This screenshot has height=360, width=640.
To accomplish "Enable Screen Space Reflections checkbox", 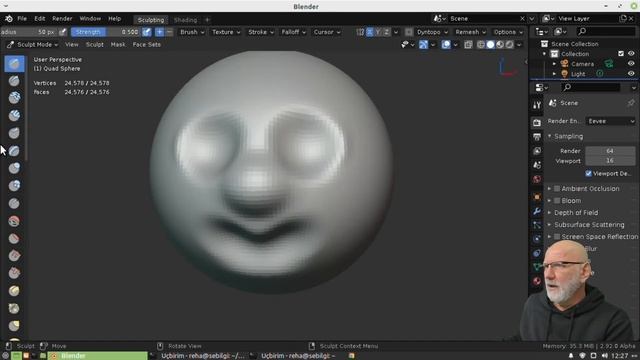I will (557, 236).
